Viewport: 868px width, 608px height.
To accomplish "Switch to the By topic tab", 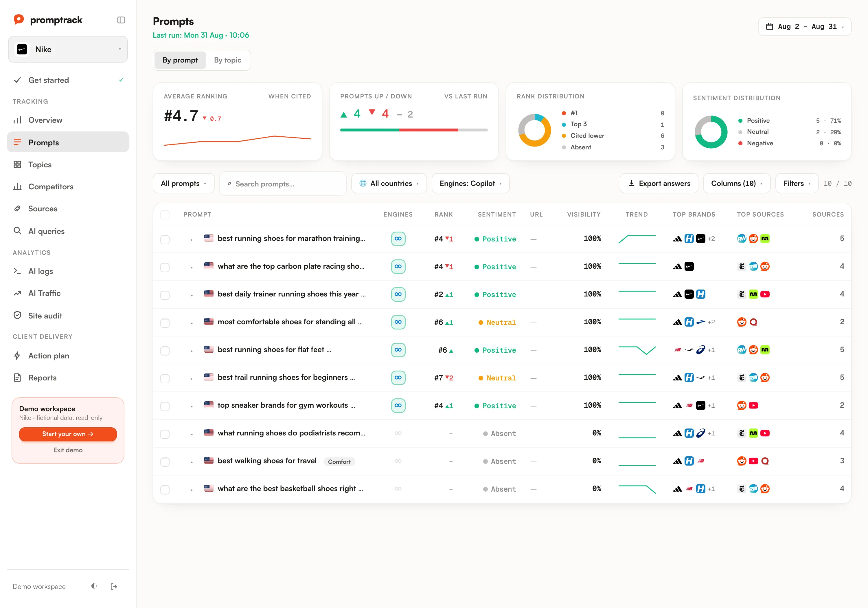I will (228, 60).
